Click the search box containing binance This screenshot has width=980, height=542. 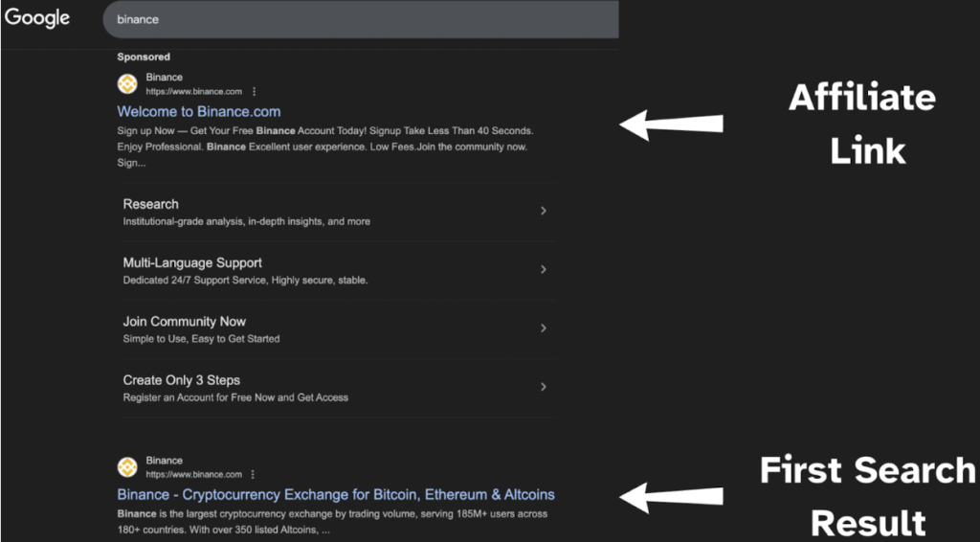361,19
